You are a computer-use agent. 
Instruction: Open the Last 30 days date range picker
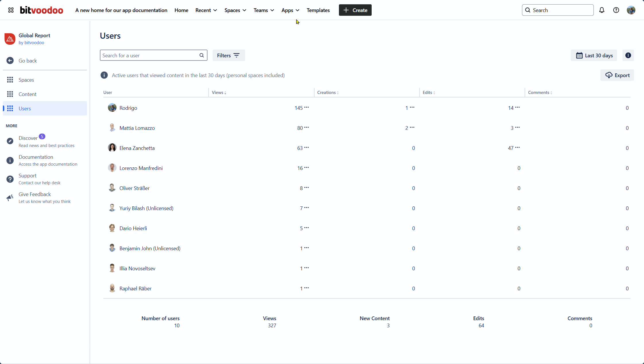tap(594, 55)
